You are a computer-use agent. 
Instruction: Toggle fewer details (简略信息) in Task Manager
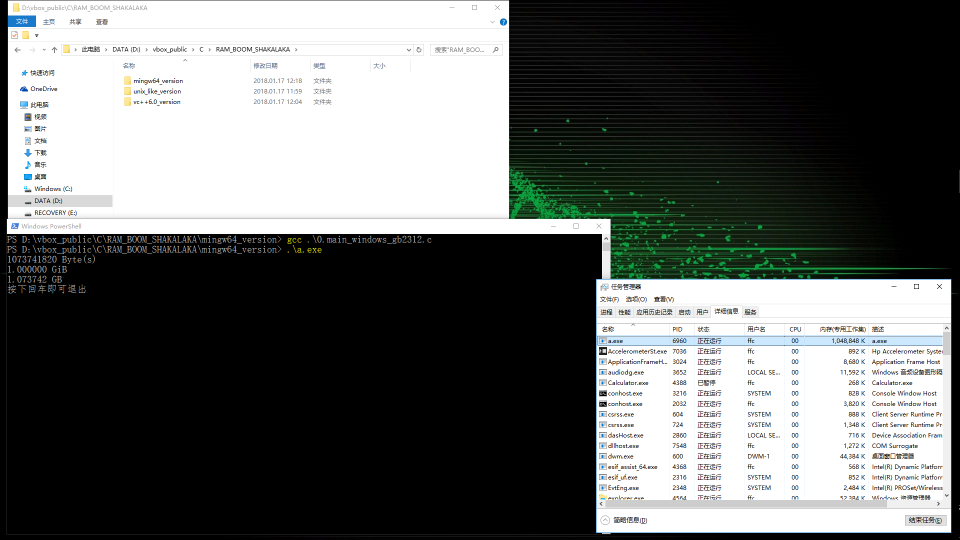628,520
